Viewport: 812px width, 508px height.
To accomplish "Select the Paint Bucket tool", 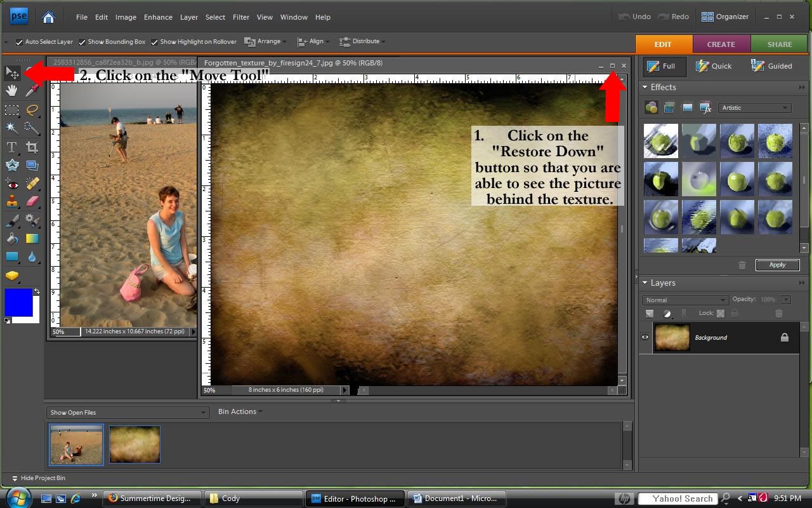I will click(12, 239).
